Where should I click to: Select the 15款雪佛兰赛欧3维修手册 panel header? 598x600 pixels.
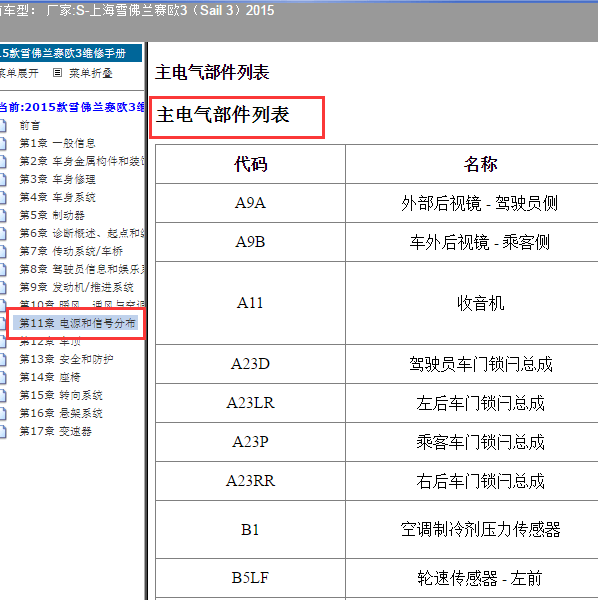pyautogui.click(x=71, y=53)
